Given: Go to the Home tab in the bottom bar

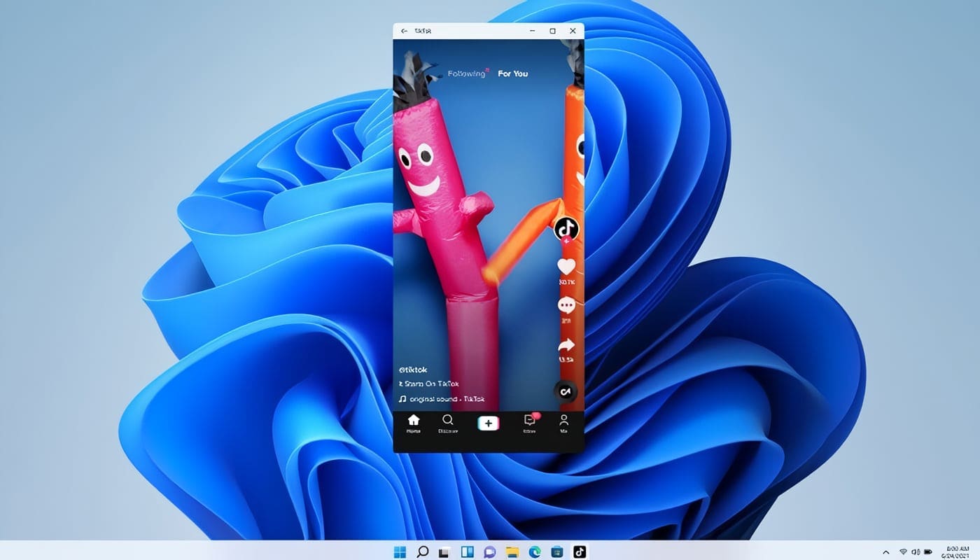Looking at the screenshot, I should point(414,423).
